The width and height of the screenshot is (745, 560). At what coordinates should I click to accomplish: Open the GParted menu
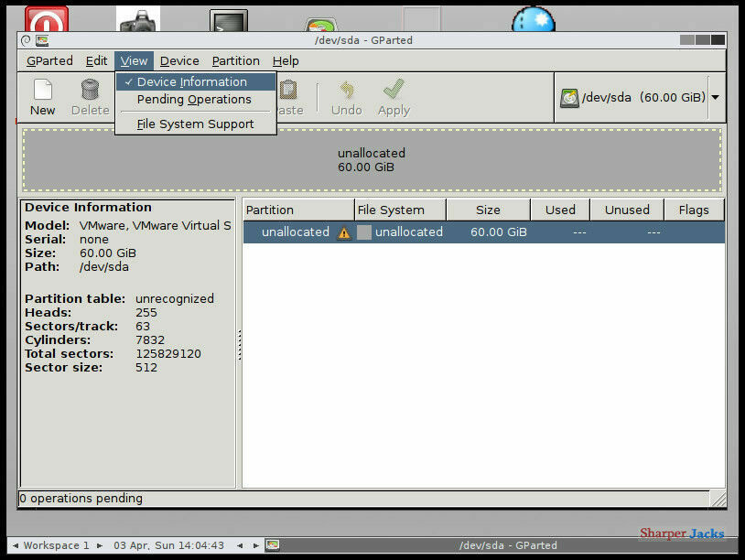[x=50, y=60]
